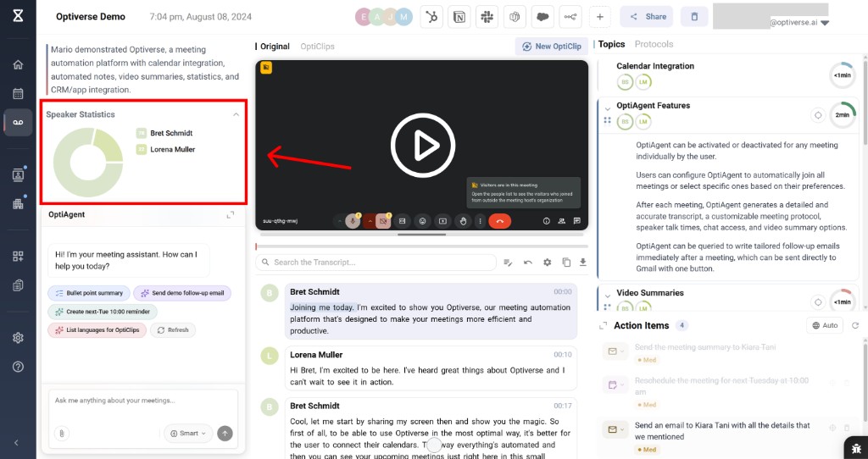Expand the Action Items panel
Image resolution: width=868 pixels, height=459 pixels.
pyautogui.click(x=603, y=326)
